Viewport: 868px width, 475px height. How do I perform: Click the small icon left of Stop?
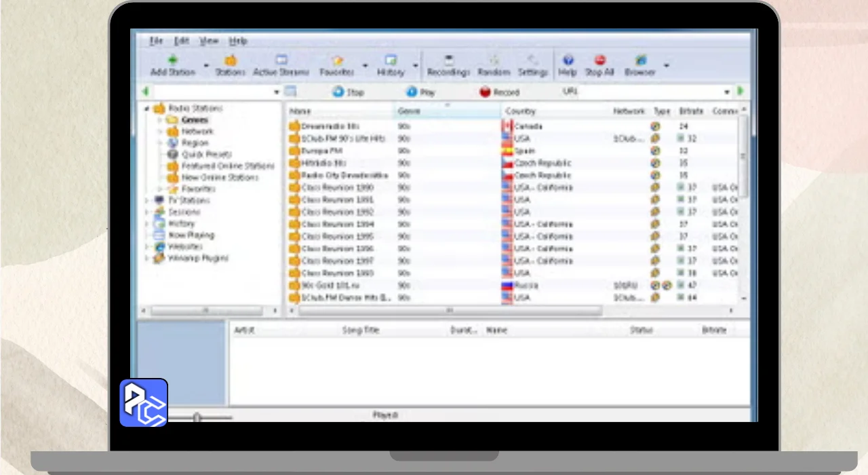[x=290, y=91]
